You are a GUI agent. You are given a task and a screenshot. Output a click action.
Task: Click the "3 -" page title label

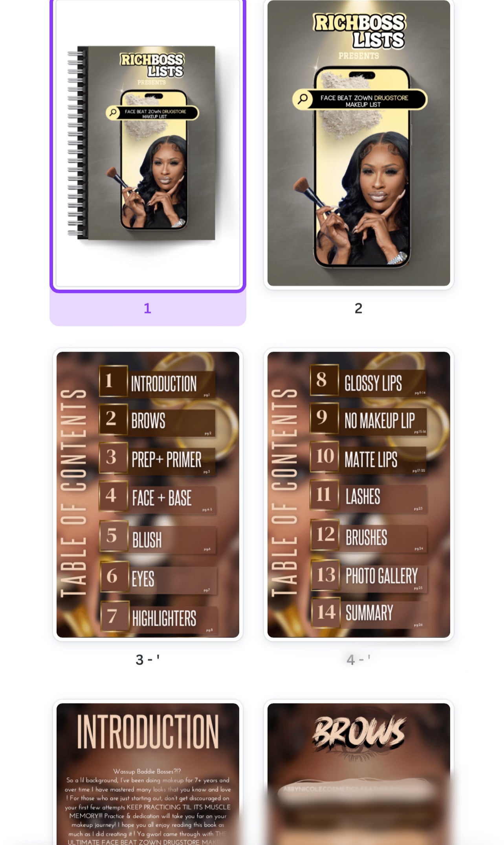click(x=147, y=659)
